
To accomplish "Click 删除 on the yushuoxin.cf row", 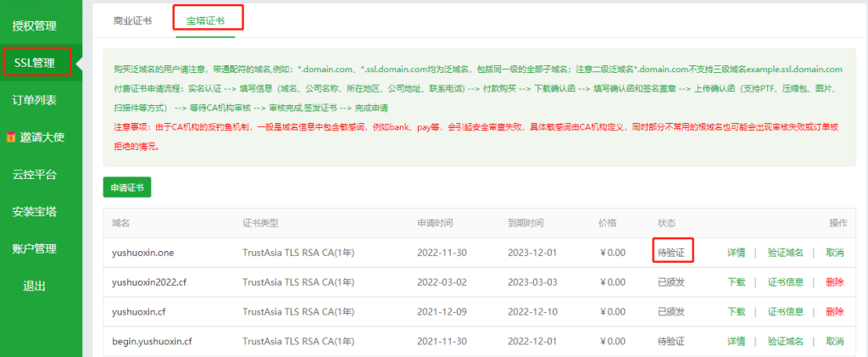I will [835, 311].
